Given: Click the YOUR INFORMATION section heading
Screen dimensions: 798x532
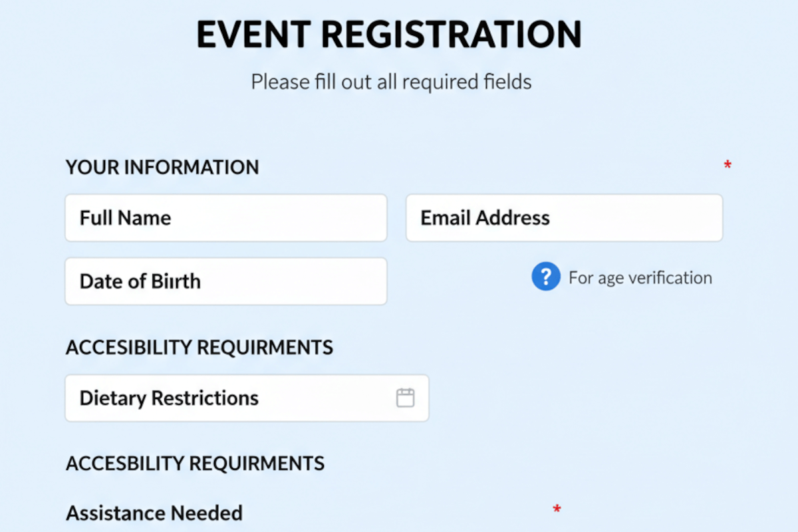Looking at the screenshot, I should (x=162, y=167).
